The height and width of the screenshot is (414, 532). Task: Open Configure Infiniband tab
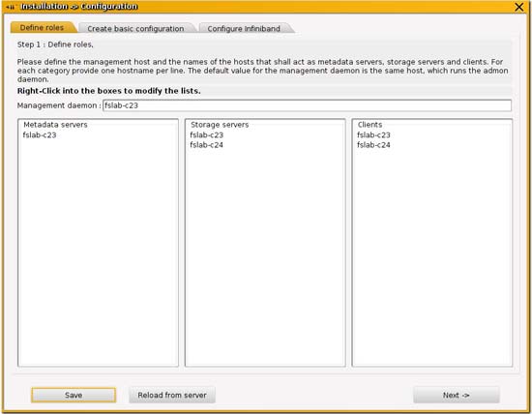(244, 28)
